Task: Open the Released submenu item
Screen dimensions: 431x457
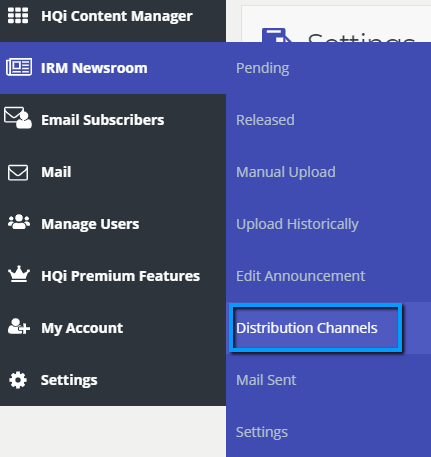Action: [265, 120]
